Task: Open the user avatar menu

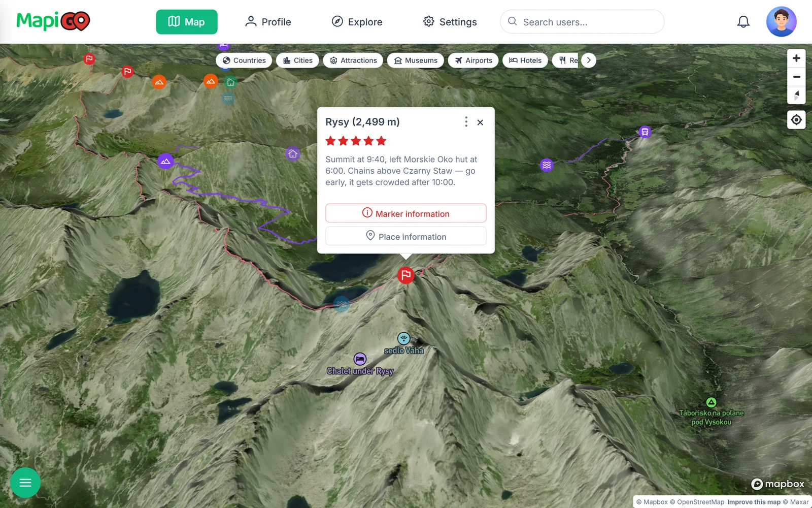Action: 782,22
